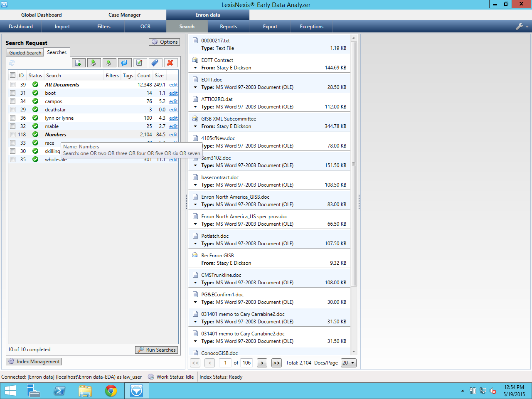Click the blue tag icon in search toolbar
The width and height of the screenshot is (532, 399).
155,63
